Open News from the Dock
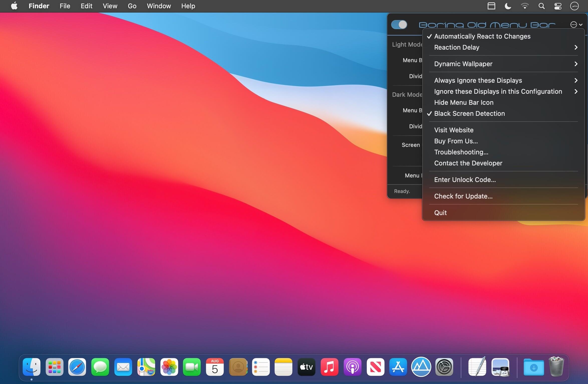This screenshot has height=384, width=588. point(376,367)
